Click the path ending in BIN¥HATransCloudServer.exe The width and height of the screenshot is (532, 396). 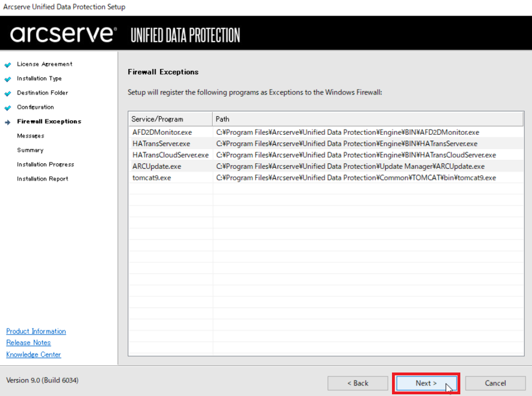click(356, 155)
